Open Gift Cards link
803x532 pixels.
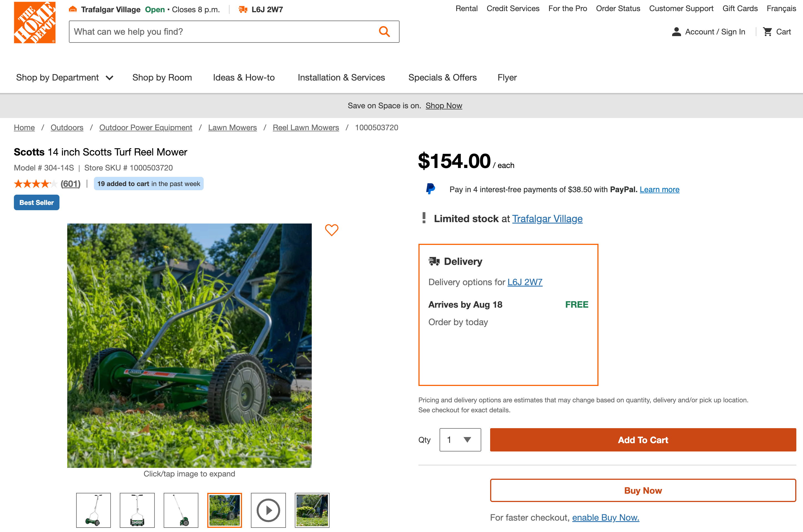pos(740,9)
